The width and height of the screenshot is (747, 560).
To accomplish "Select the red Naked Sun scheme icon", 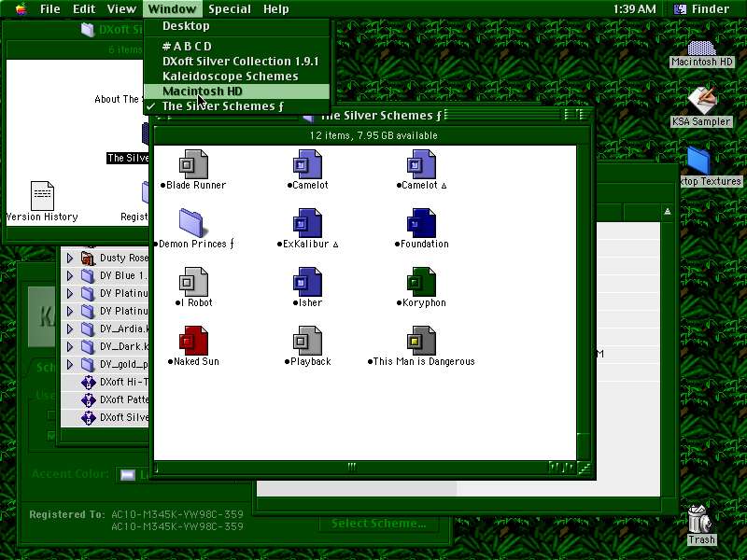I will coord(193,341).
